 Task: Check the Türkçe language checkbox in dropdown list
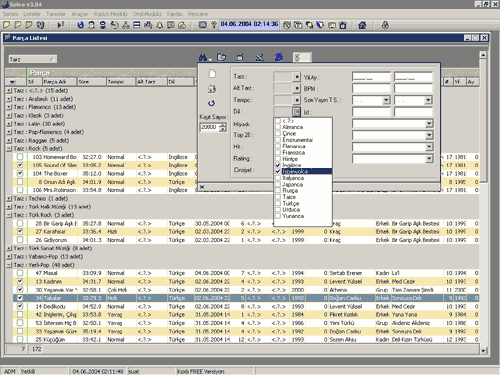278,203
